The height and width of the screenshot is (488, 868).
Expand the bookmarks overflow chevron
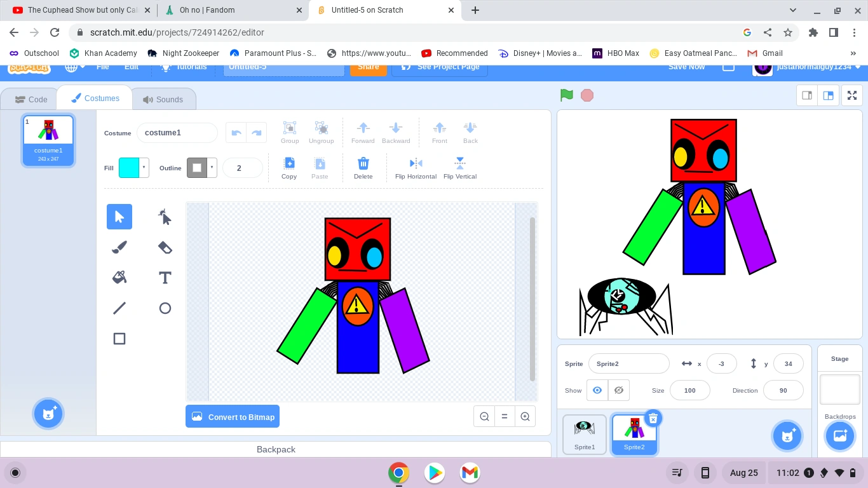point(853,53)
